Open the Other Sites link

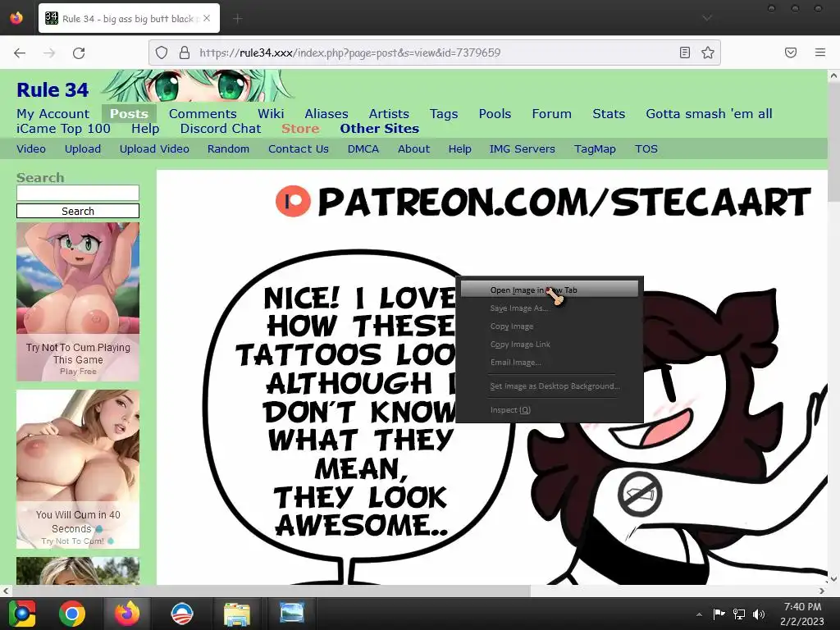coord(379,129)
